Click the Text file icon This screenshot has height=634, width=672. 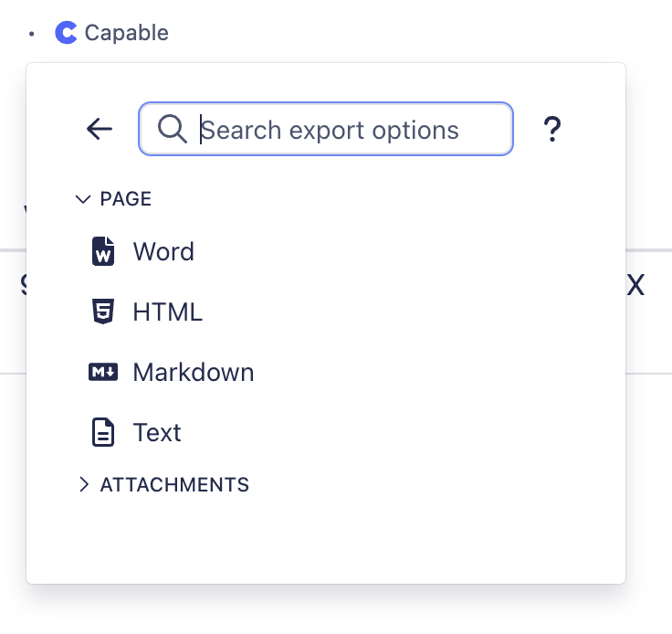coord(104,432)
